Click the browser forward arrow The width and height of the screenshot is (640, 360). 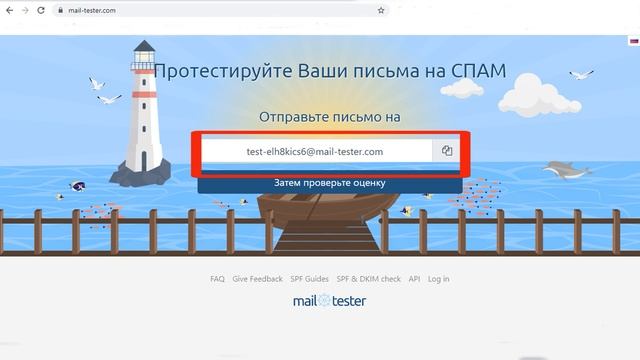25,10
